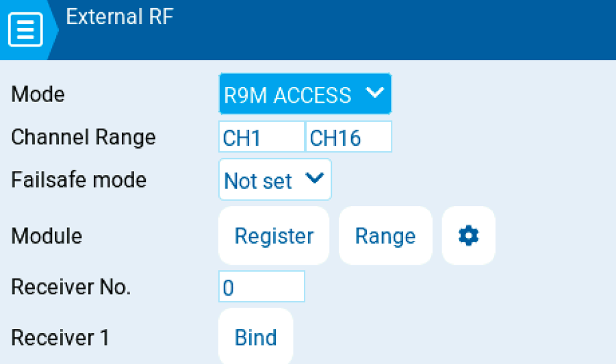Open module options gear icon
This screenshot has width=616, height=364.
(468, 236)
